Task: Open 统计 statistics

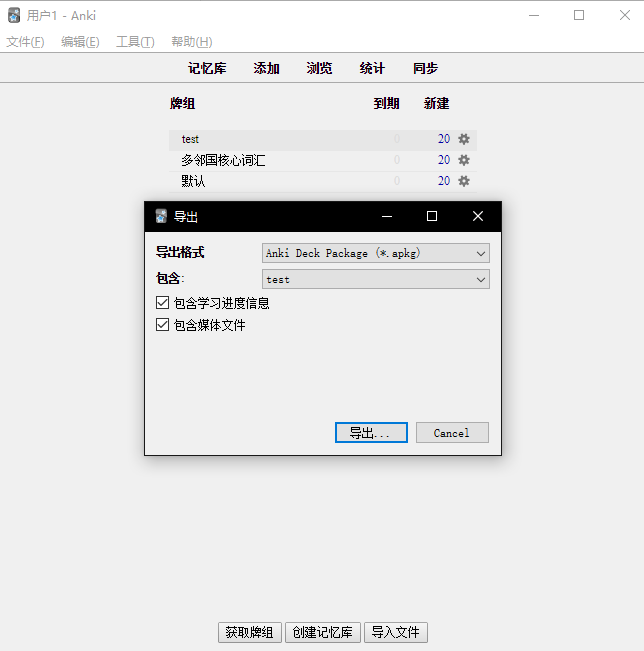Action: pos(372,68)
